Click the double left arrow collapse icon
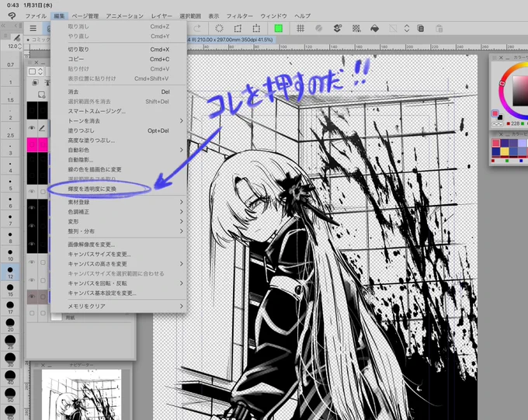 pyautogui.click(x=3, y=26)
